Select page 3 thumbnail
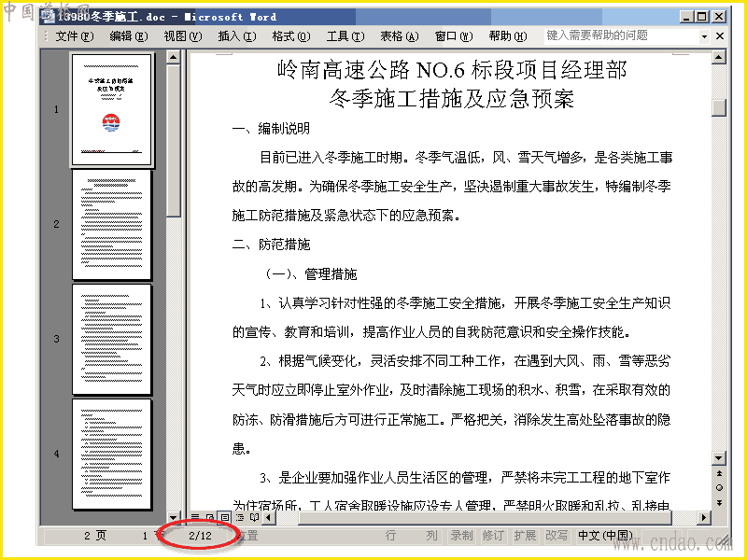 pyautogui.click(x=111, y=339)
